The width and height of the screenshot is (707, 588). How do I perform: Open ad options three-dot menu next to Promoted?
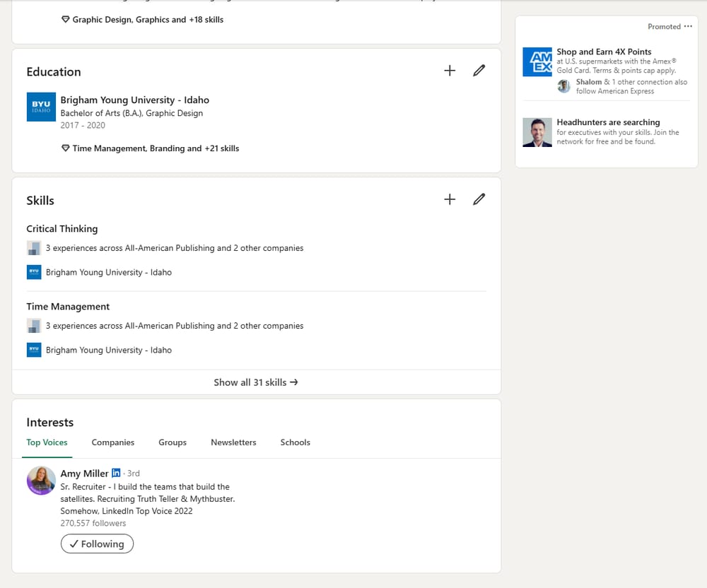(x=688, y=26)
